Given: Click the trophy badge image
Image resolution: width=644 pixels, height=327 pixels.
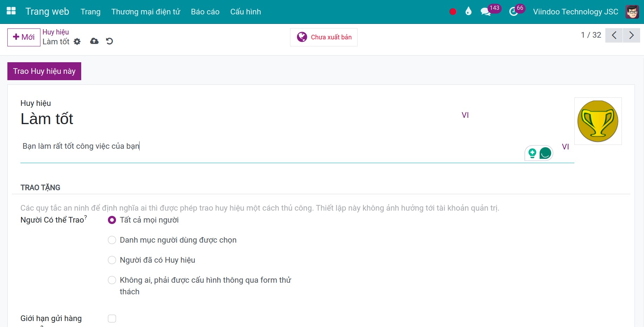Looking at the screenshot, I should (598, 121).
